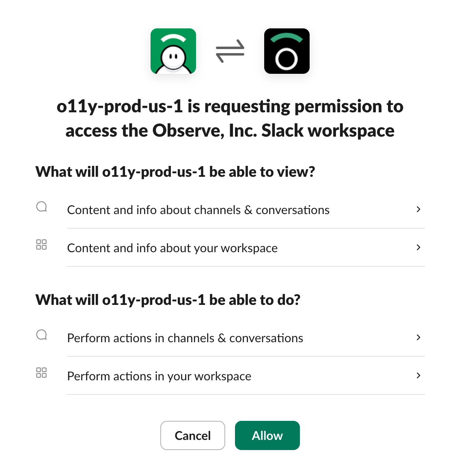Click speech bubble icon beside channel actions row
The height and width of the screenshot is (476, 474).
[41, 335]
